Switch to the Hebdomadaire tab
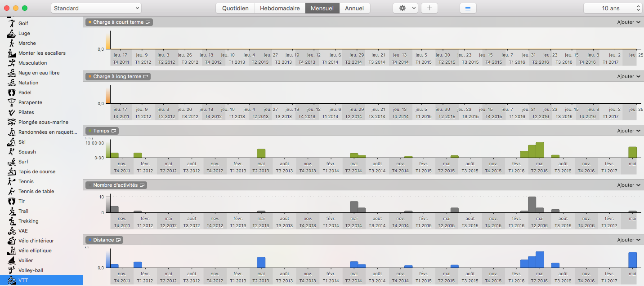The image size is (644, 286). (x=280, y=8)
